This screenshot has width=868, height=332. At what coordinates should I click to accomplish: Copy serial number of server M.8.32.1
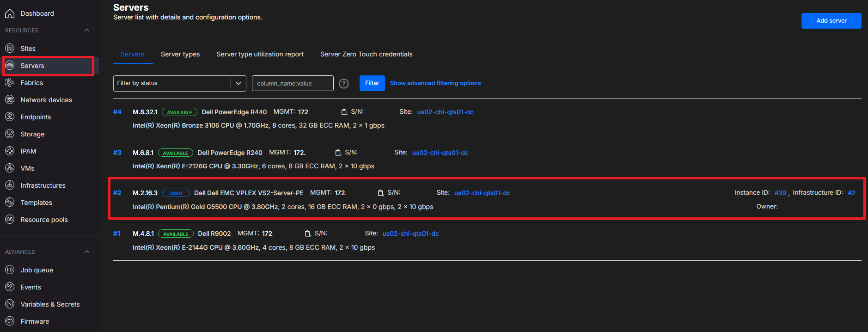coord(344,112)
